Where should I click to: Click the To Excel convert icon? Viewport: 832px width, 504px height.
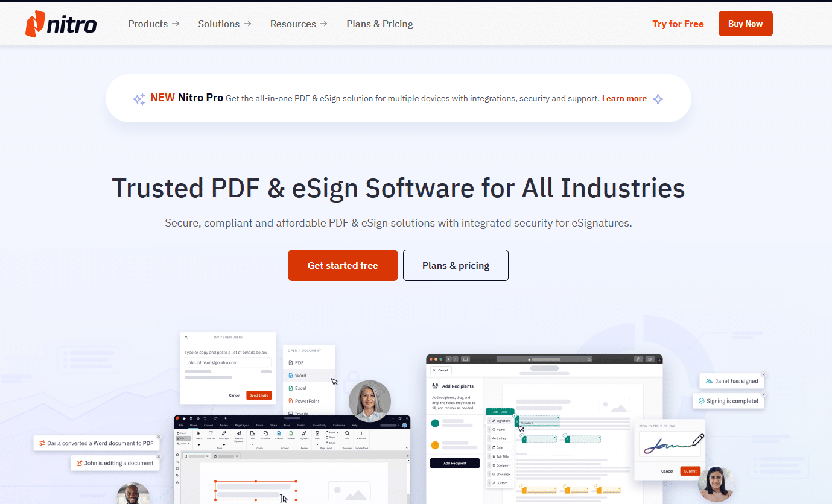click(x=291, y=433)
